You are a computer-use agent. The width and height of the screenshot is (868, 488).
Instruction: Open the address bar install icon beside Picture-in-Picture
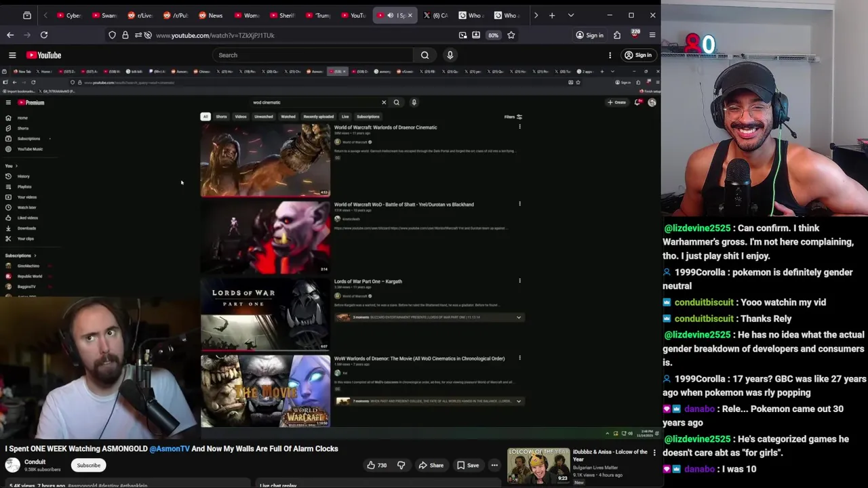click(x=476, y=35)
